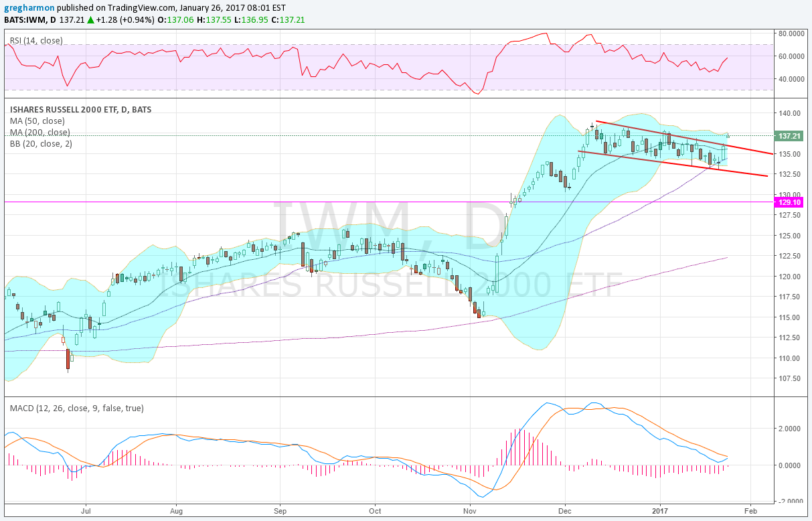Select the BB (20, close, 2) legend label

click(x=41, y=143)
